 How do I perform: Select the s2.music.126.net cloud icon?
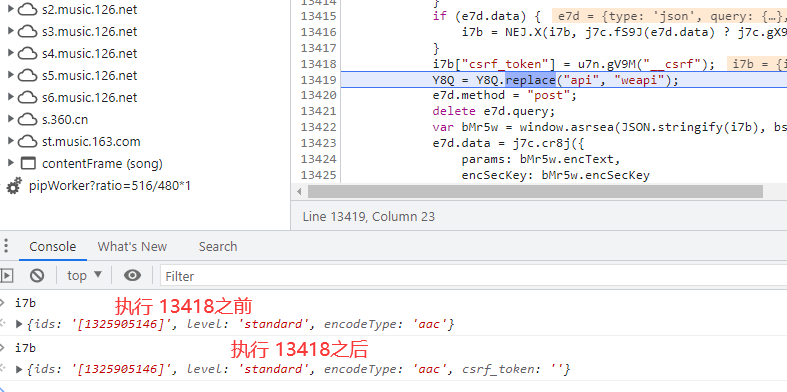tap(27, 10)
